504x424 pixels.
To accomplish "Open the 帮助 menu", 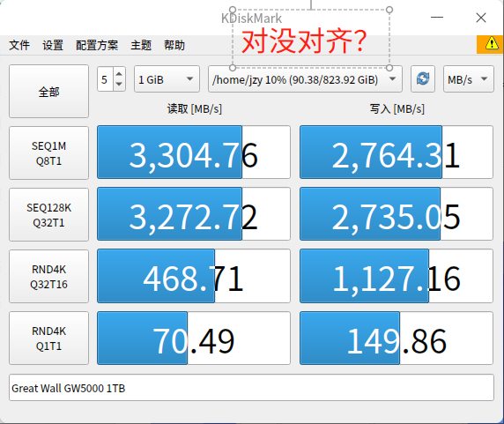I will tap(174, 45).
